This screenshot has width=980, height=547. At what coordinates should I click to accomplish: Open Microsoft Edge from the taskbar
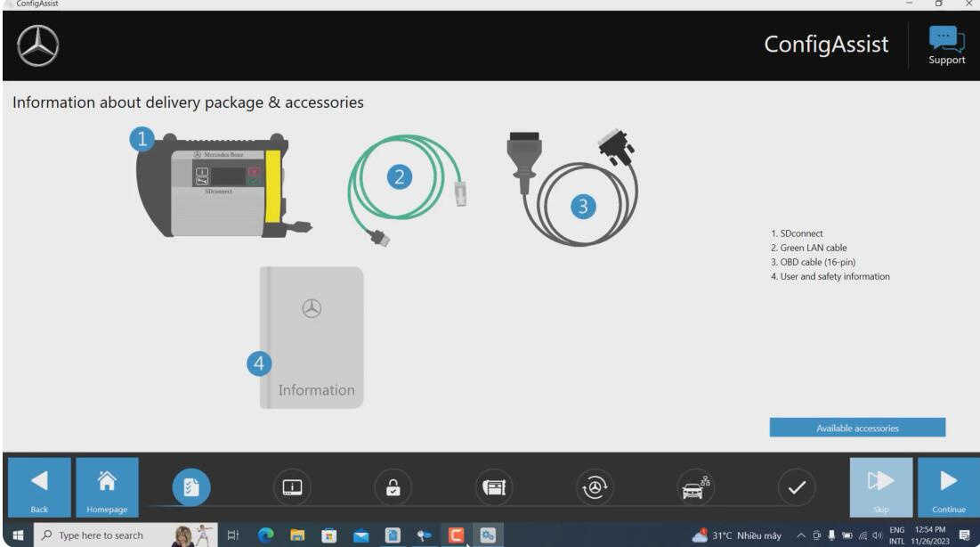pyautogui.click(x=265, y=535)
